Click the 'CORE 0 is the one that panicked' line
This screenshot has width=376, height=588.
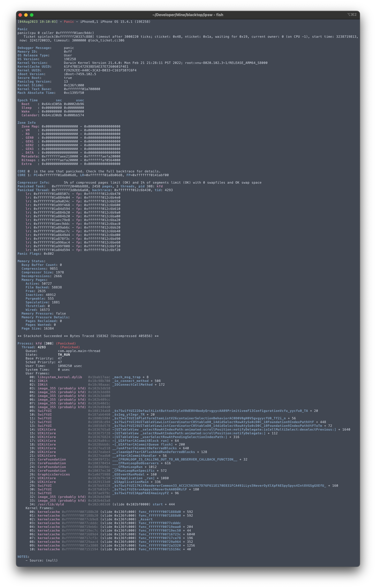pyautogui.click(x=89, y=171)
